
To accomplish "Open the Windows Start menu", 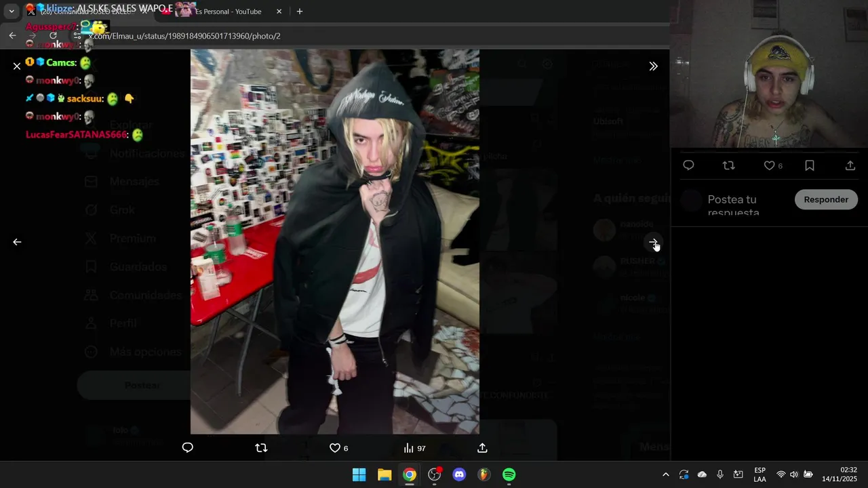I will click(359, 474).
